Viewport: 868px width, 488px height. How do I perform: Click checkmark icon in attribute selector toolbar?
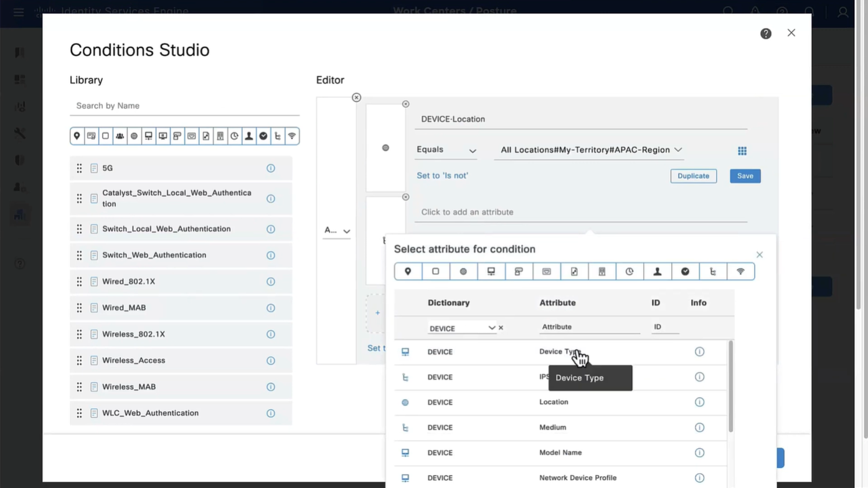[x=685, y=272]
